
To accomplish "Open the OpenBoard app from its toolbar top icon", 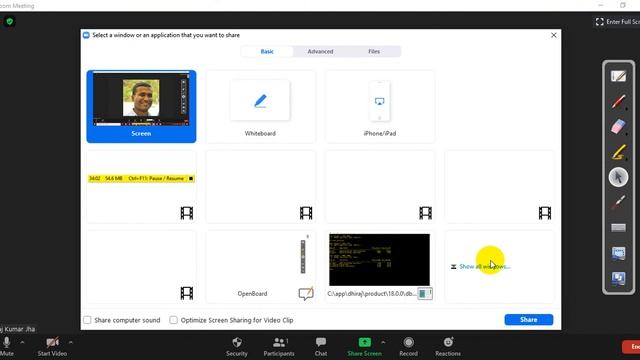I will point(618,76).
